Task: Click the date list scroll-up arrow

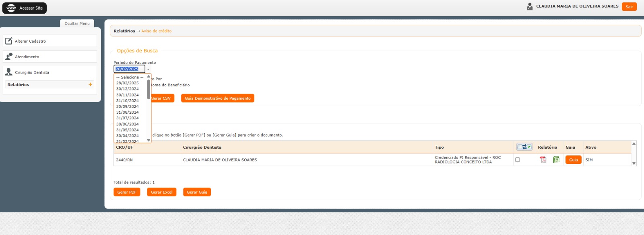Action: (x=149, y=76)
